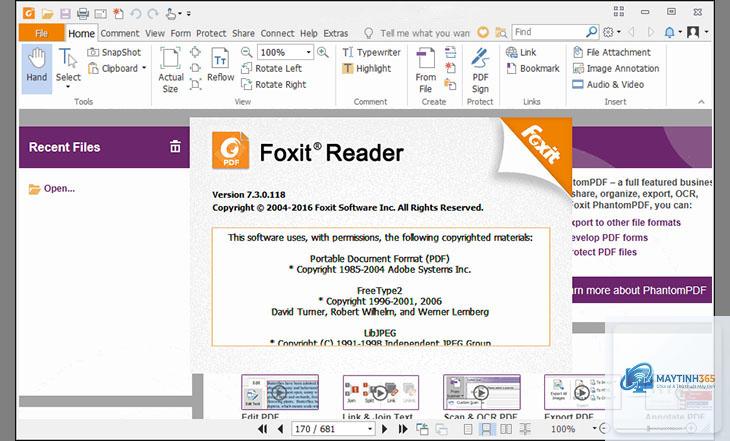Open the Help tab

[x=308, y=33]
